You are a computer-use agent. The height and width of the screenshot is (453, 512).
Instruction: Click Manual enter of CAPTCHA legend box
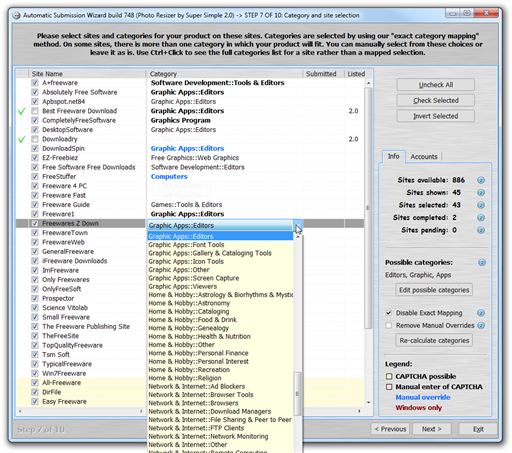389,387
